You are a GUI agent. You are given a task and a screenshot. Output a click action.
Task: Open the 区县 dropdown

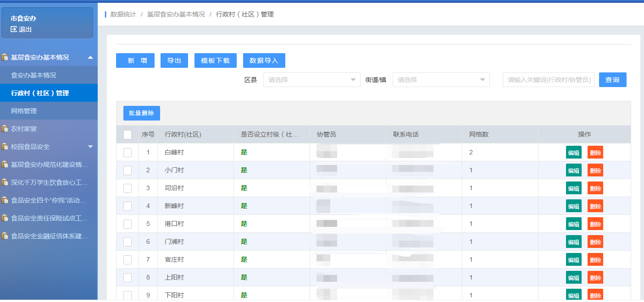tap(312, 80)
